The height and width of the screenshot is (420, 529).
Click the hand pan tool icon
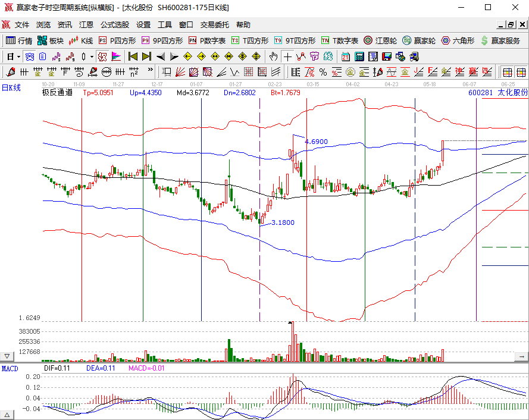point(273,57)
